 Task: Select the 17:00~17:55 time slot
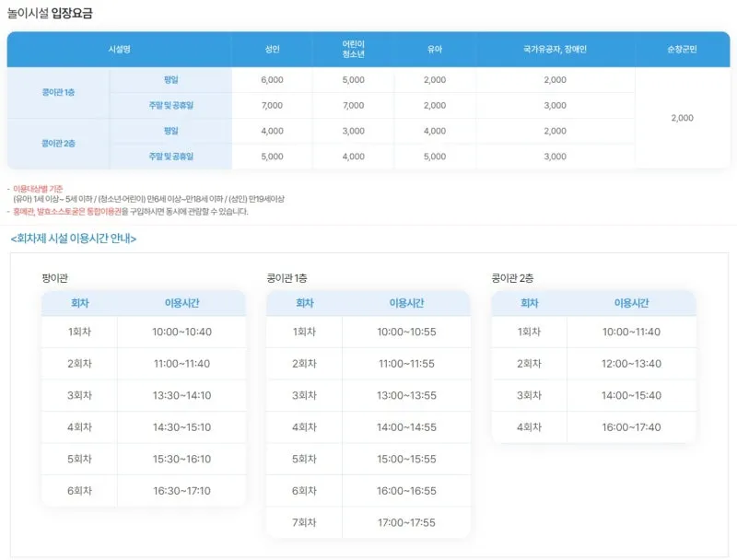[x=406, y=522]
